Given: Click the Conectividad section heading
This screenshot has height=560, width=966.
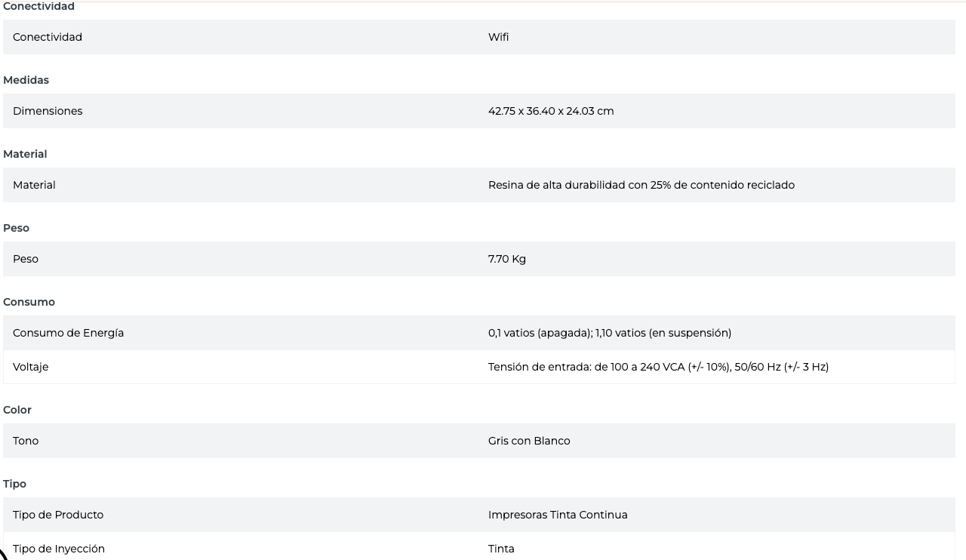Looking at the screenshot, I should [38, 7].
